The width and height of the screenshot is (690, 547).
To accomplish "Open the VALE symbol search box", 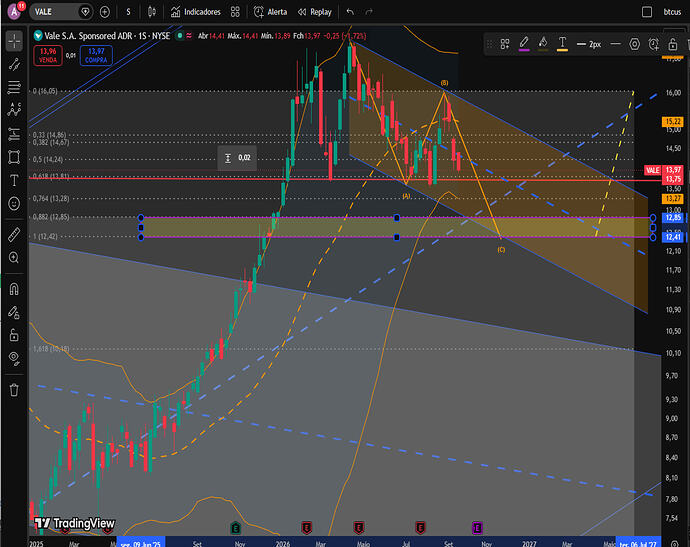I will coord(61,12).
